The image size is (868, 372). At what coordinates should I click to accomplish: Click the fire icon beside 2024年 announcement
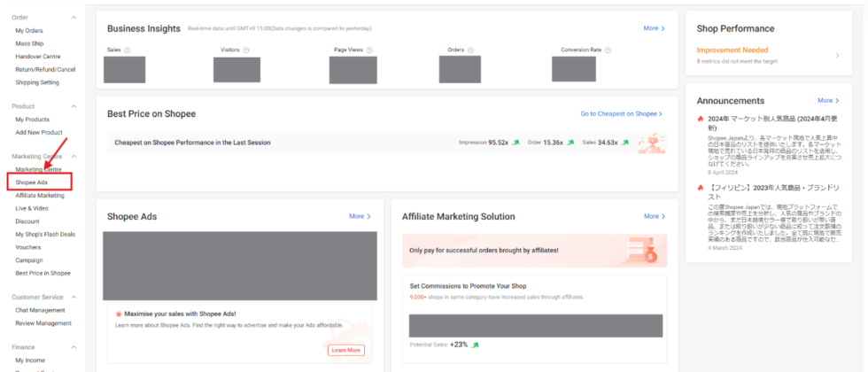click(x=701, y=119)
